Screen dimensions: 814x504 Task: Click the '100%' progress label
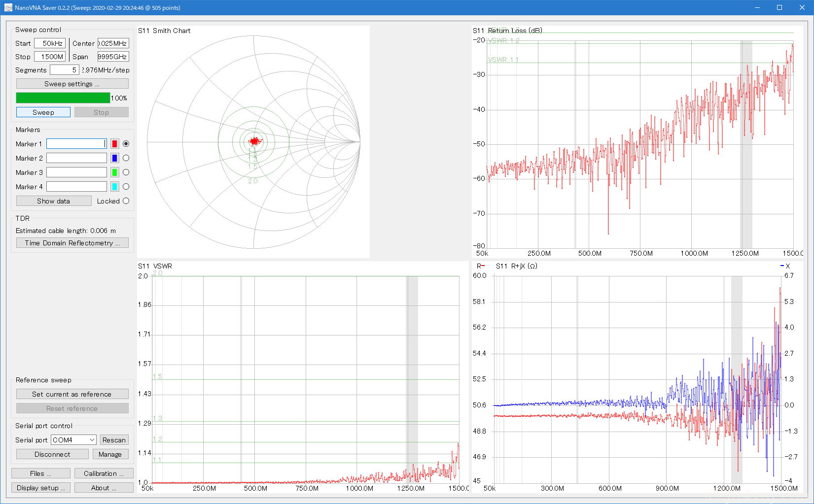click(x=119, y=98)
